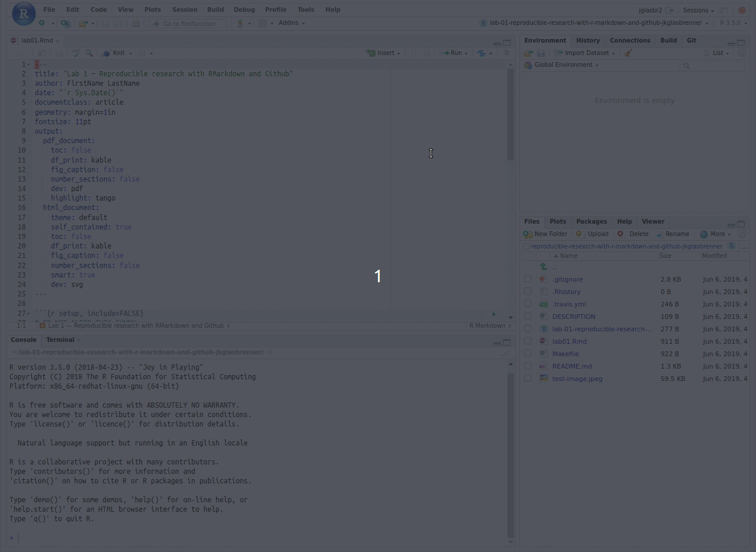This screenshot has height=552, width=756.
Task: Open the Knit options dropdown arrow
Action: click(130, 53)
